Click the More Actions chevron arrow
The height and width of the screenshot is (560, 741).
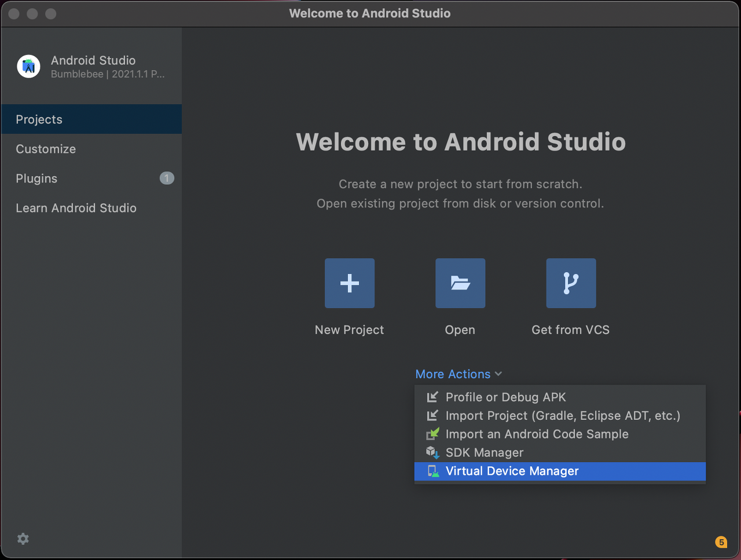pyautogui.click(x=498, y=374)
